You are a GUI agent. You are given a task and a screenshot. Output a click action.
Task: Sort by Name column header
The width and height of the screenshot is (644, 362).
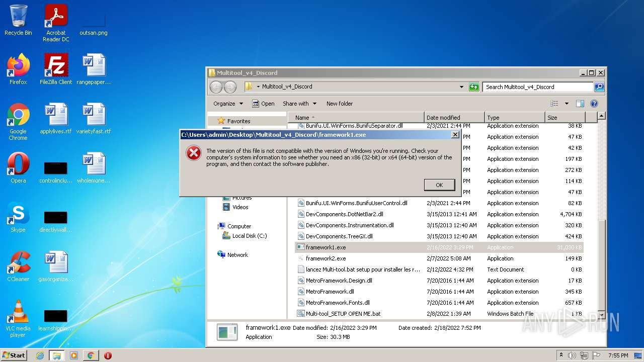pos(356,118)
